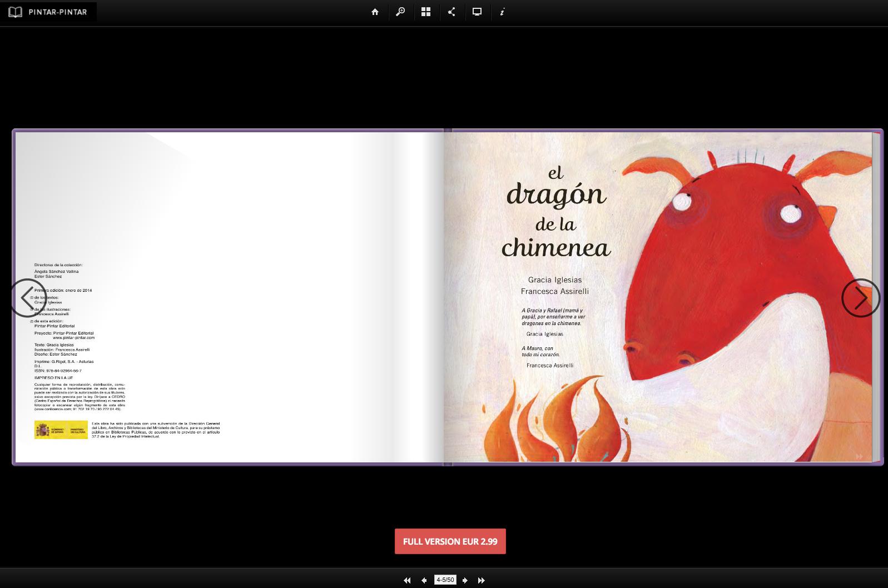
Task: Jump to last page in bottom bar
Action: 482,580
